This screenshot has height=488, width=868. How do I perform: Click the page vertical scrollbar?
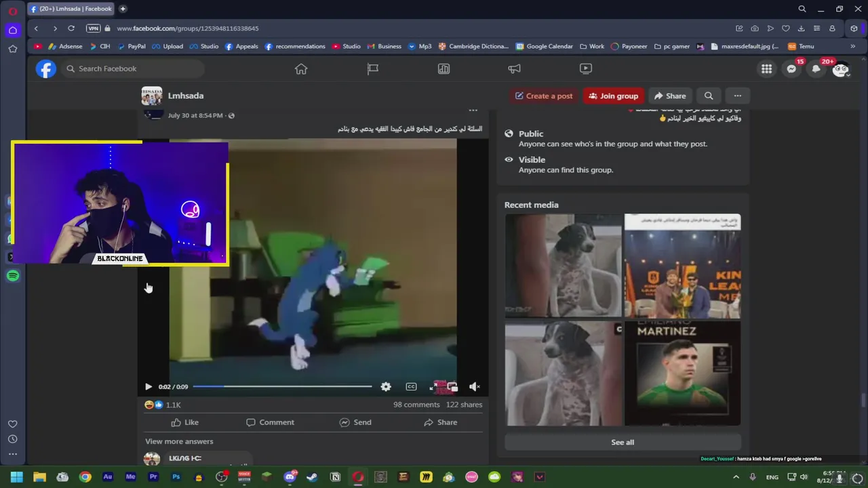[863, 399]
